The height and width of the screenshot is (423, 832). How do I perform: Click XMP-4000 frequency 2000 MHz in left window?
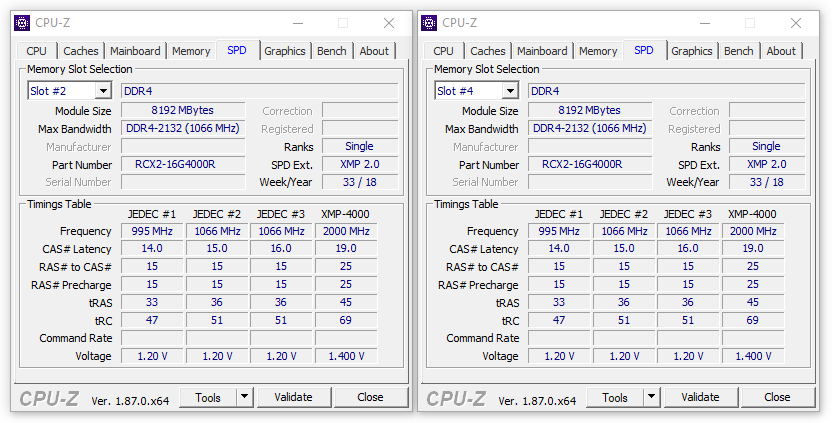pyautogui.click(x=346, y=231)
